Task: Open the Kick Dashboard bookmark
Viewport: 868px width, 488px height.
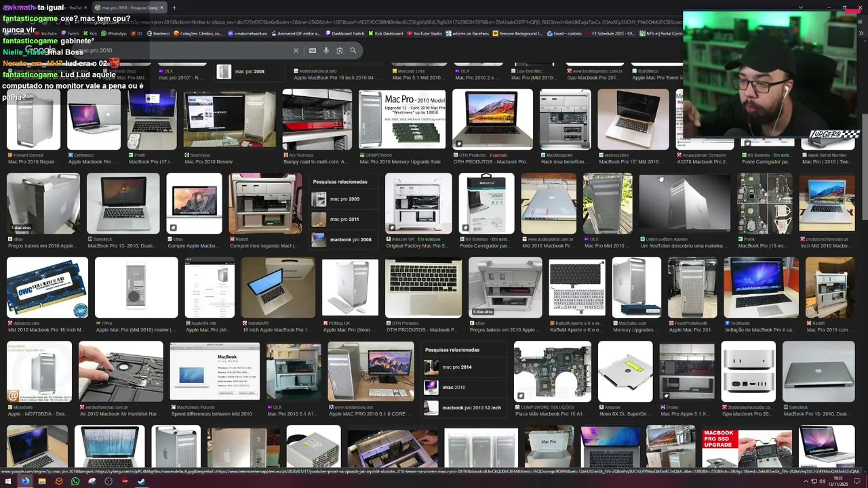Action: [x=385, y=33]
